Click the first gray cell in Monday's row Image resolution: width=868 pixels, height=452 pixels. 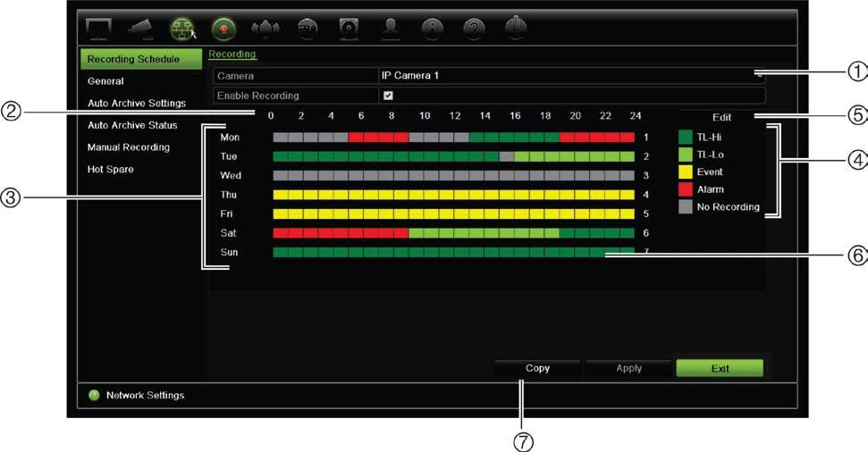tap(281, 138)
